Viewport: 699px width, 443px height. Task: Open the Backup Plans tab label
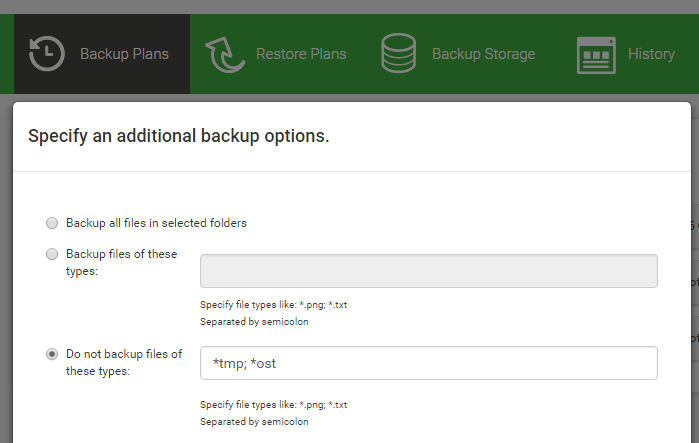point(124,54)
